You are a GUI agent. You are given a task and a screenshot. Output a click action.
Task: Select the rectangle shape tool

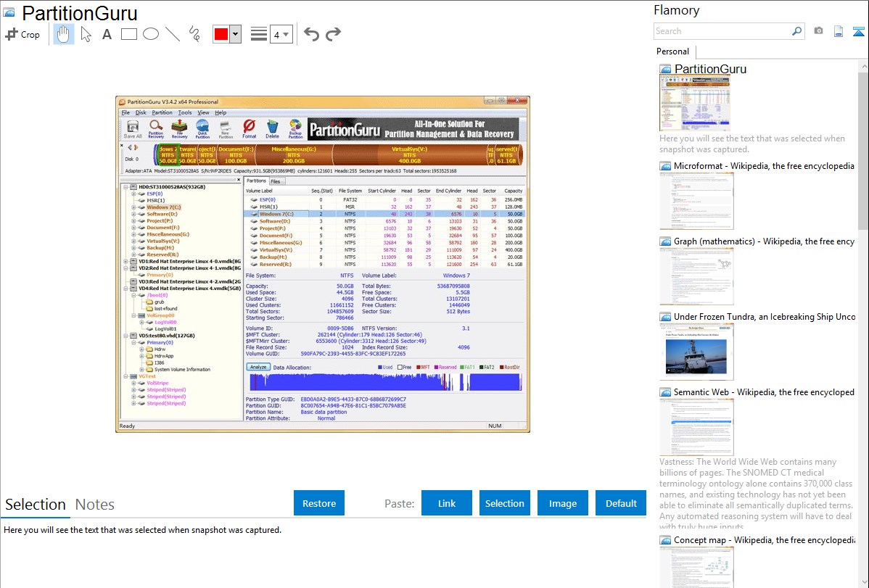(128, 34)
